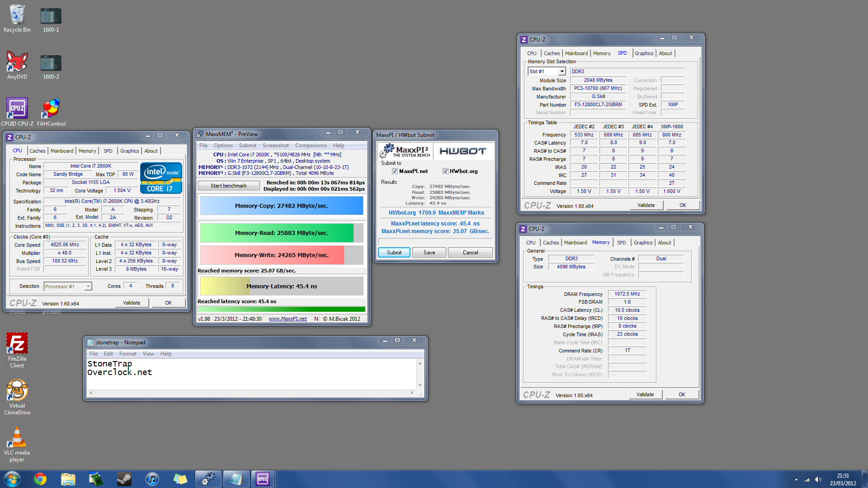
Task: Launch VLC media player shortcut
Action: (x=17, y=444)
